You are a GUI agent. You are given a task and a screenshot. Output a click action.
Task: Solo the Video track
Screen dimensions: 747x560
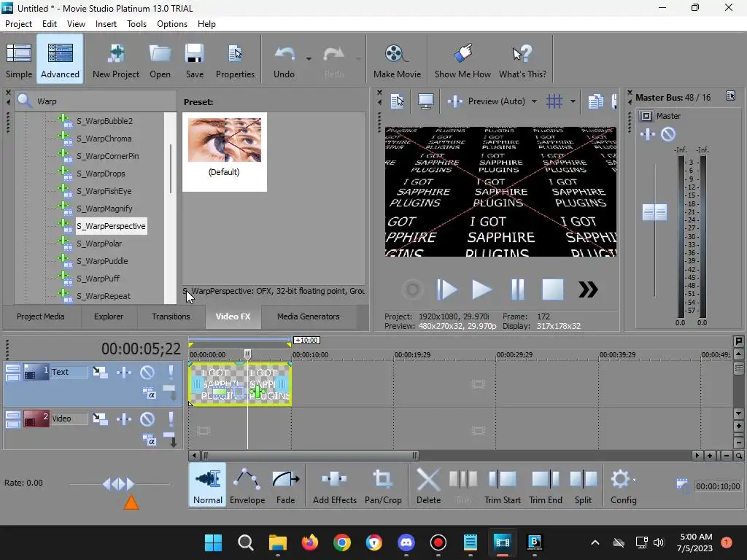(x=171, y=419)
